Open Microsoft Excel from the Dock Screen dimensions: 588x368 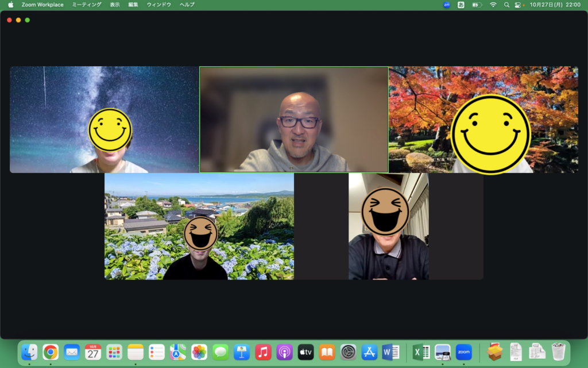point(421,352)
